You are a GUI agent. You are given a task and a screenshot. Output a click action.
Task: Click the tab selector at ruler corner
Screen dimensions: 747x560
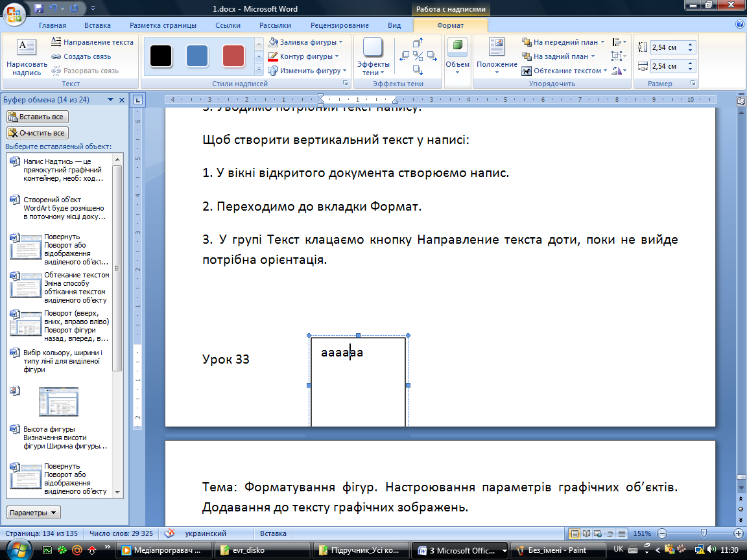[137, 100]
